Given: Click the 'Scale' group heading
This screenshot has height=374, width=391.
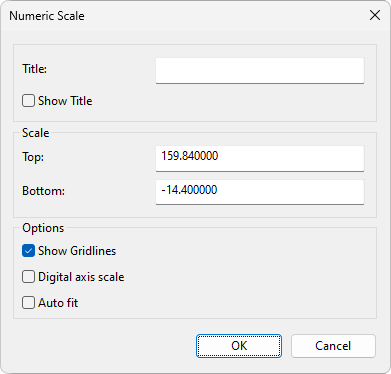Looking at the screenshot, I should tap(36, 133).
